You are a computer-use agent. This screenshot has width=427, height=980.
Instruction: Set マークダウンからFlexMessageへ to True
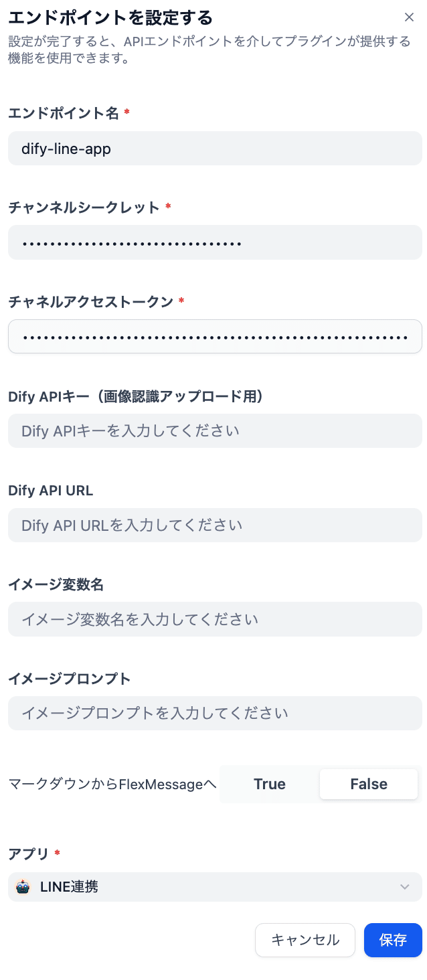269,784
